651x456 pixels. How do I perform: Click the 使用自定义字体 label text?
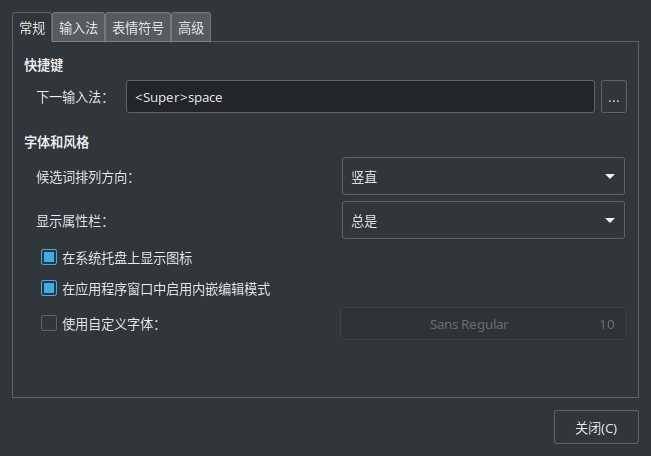[110, 324]
